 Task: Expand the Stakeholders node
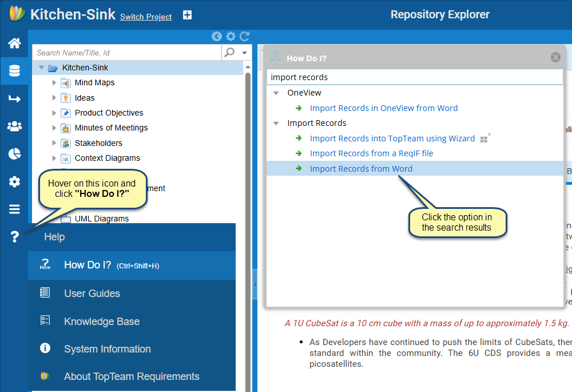(54, 143)
